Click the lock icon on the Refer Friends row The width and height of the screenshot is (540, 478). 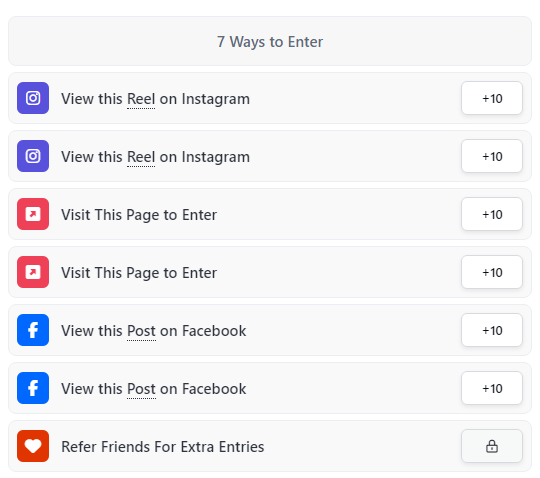[492, 446]
